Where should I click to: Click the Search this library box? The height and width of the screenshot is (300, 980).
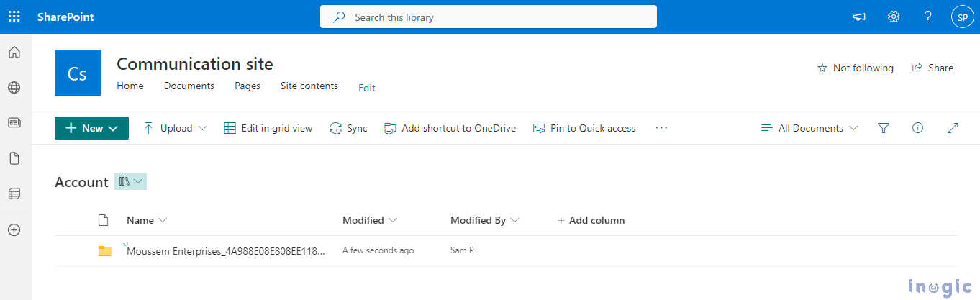pyautogui.click(x=488, y=17)
